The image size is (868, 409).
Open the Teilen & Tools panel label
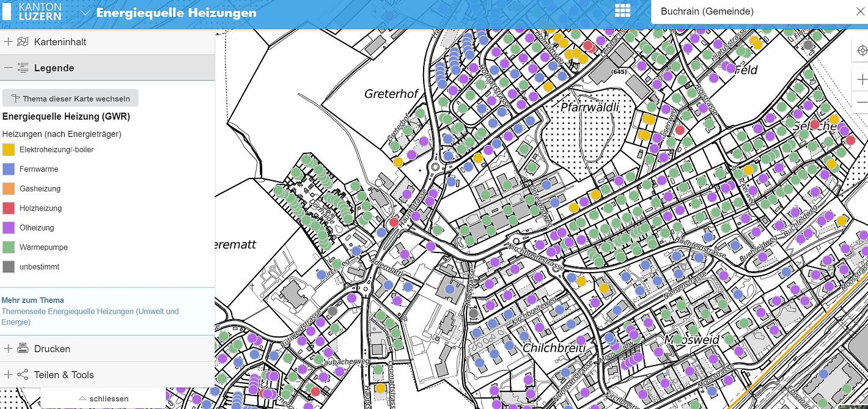point(64,375)
